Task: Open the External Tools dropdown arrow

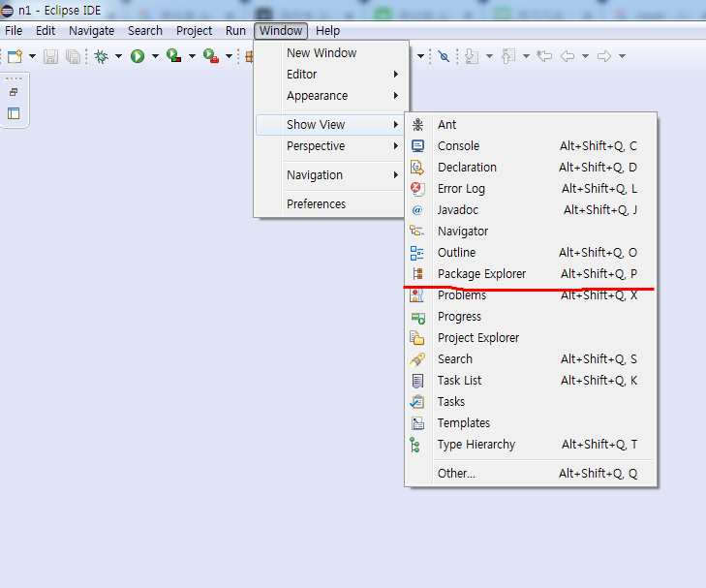Action: pyautogui.click(x=229, y=56)
